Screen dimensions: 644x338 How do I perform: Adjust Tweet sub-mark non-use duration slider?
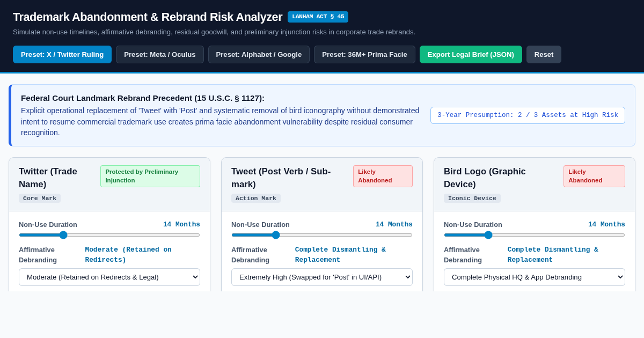point(322,235)
